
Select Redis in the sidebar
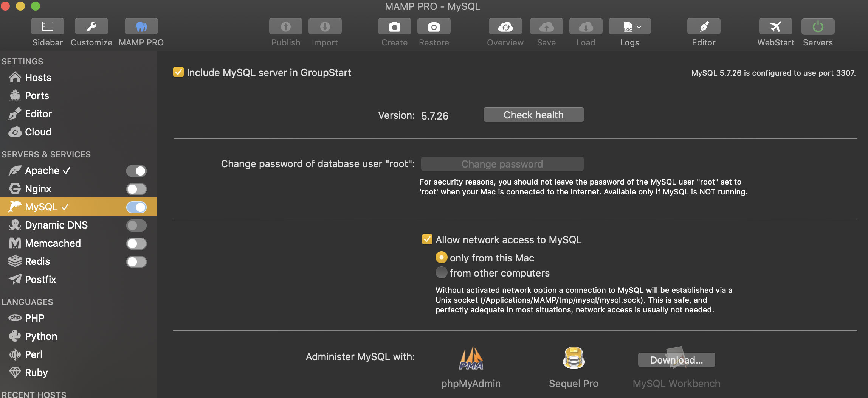(x=79, y=261)
